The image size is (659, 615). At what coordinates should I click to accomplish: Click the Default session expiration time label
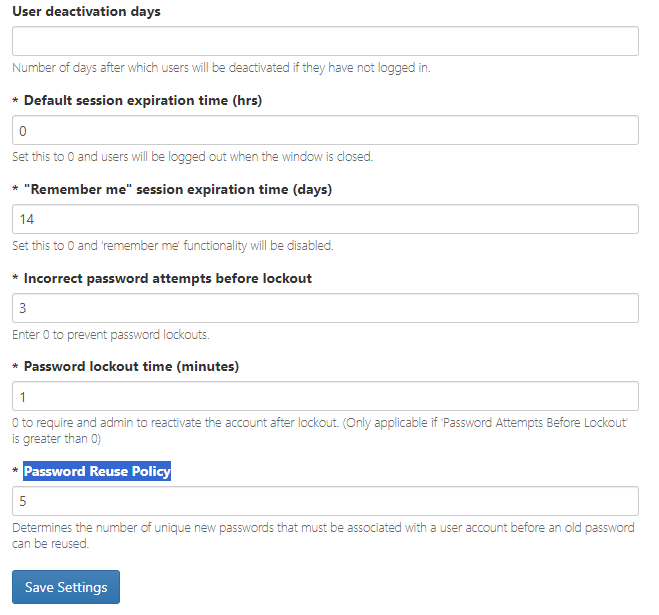coord(143,100)
